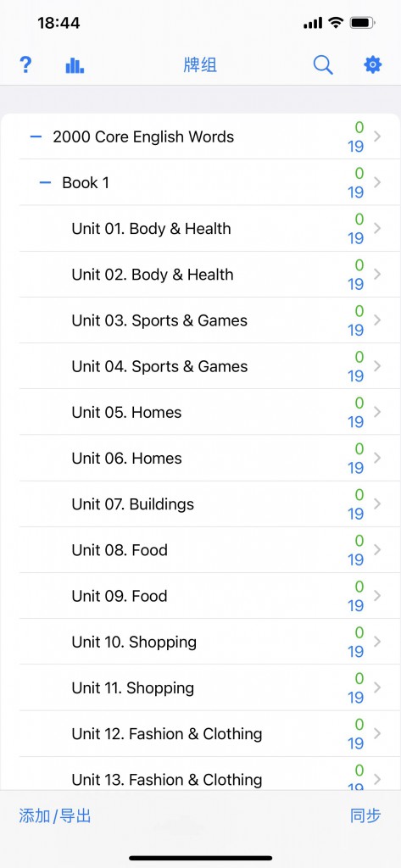Open the help question mark icon
401x868 pixels.
pyautogui.click(x=25, y=65)
